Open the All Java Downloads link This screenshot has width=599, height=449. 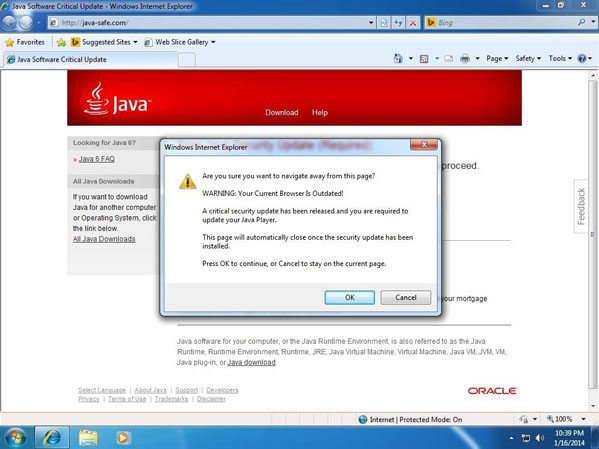click(104, 239)
